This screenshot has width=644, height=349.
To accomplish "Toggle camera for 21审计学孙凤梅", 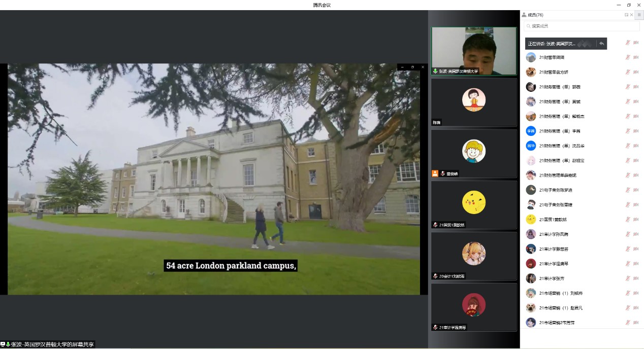I will coord(636,234).
